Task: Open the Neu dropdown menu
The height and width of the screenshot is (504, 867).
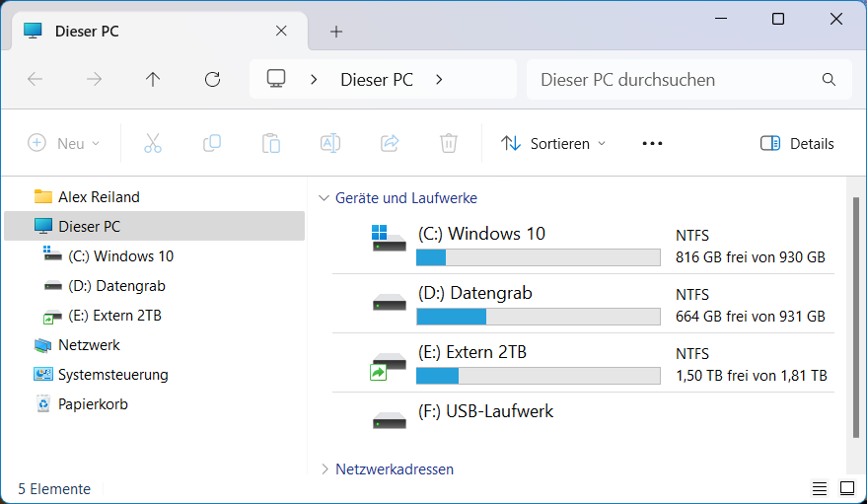Action: [64, 143]
